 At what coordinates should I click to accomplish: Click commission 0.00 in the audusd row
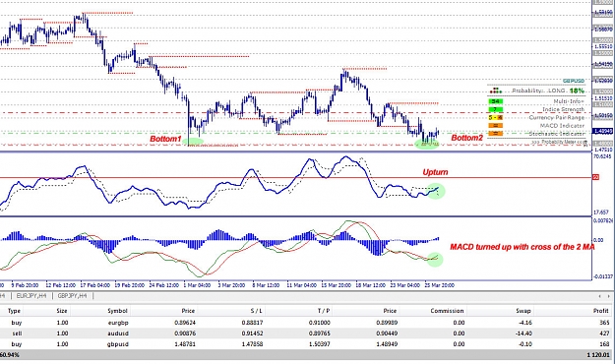tap(459, 334)
